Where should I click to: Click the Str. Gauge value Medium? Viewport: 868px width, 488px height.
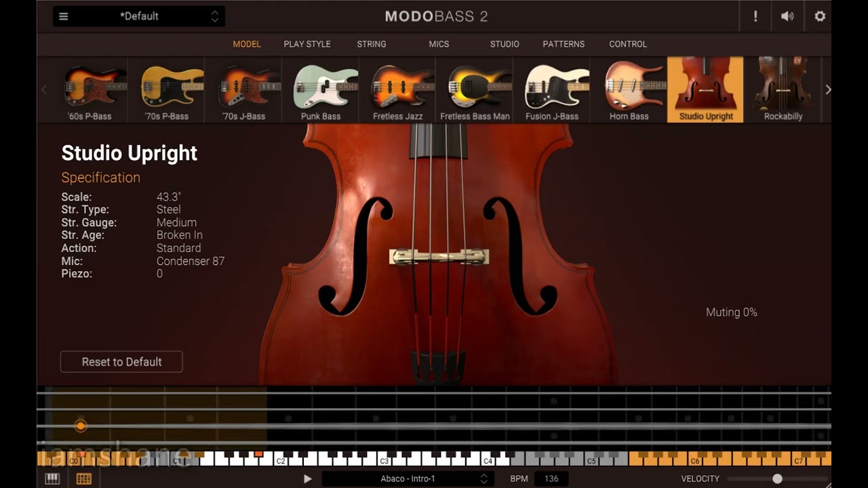coord(176,223)
